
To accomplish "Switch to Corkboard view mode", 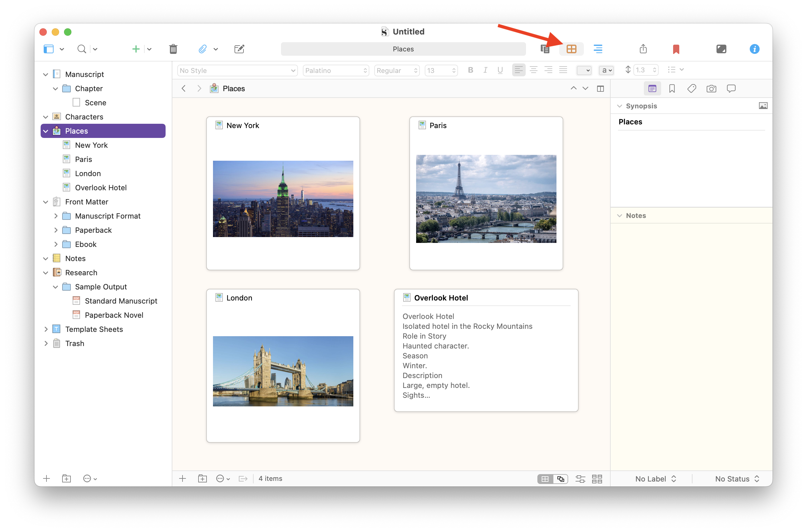I will point(571,49).
